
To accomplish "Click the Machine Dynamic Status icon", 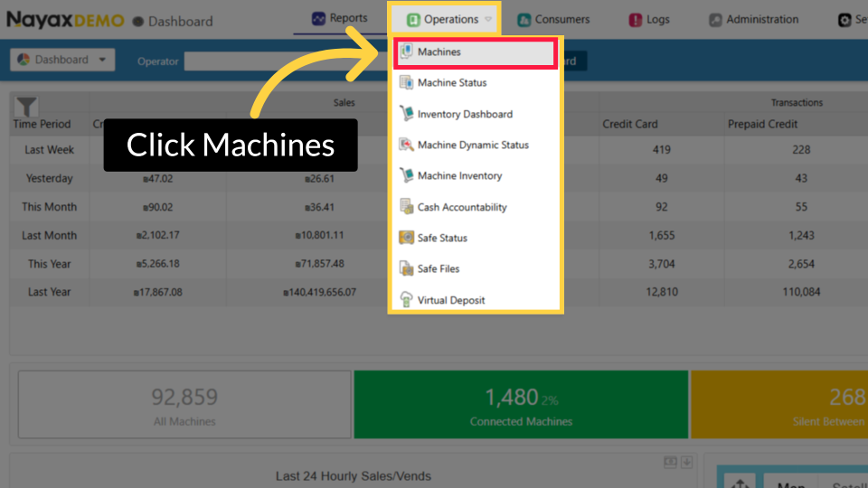I will (406, 145).
